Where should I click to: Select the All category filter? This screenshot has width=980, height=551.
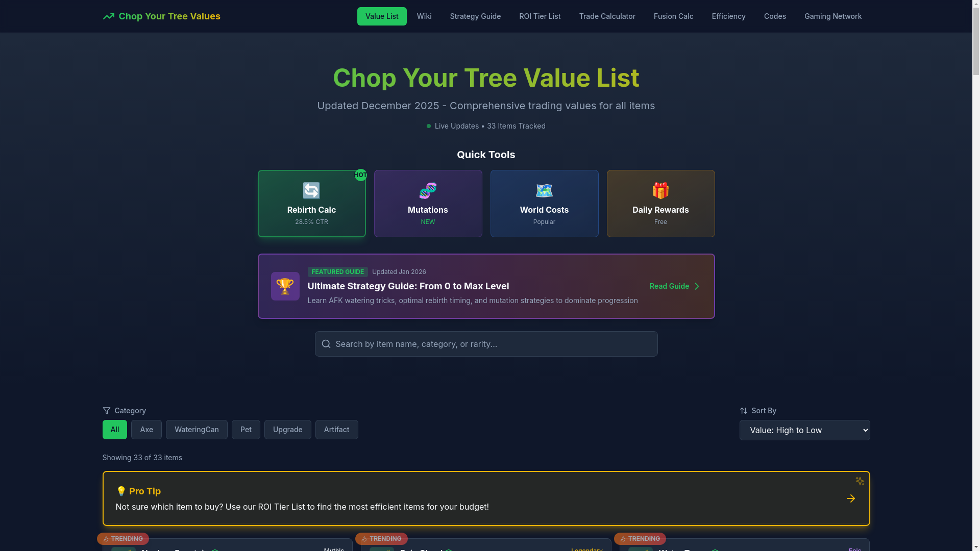[115, 430]
